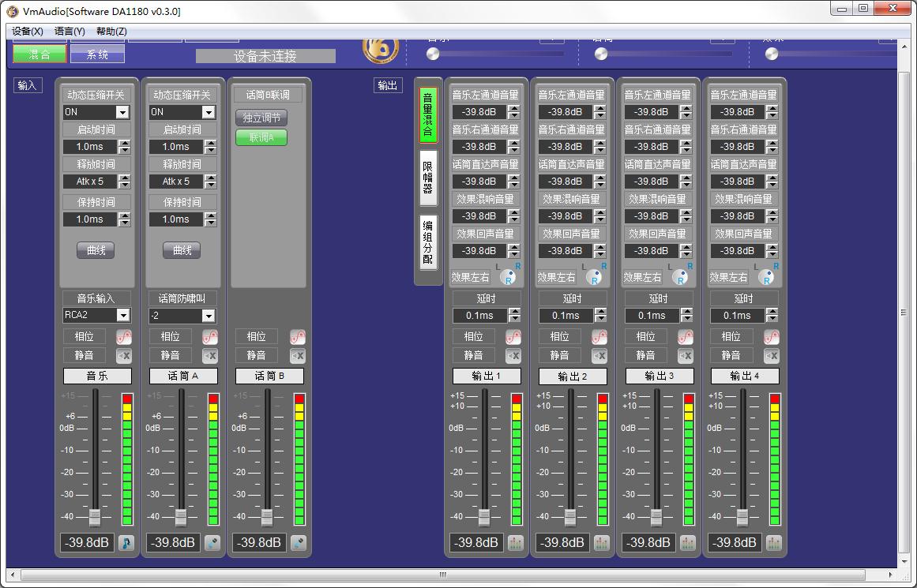Mute 输出 3 using its speaker icon
The height and width of the screenshot is (588, 917).
click(686, 356)
